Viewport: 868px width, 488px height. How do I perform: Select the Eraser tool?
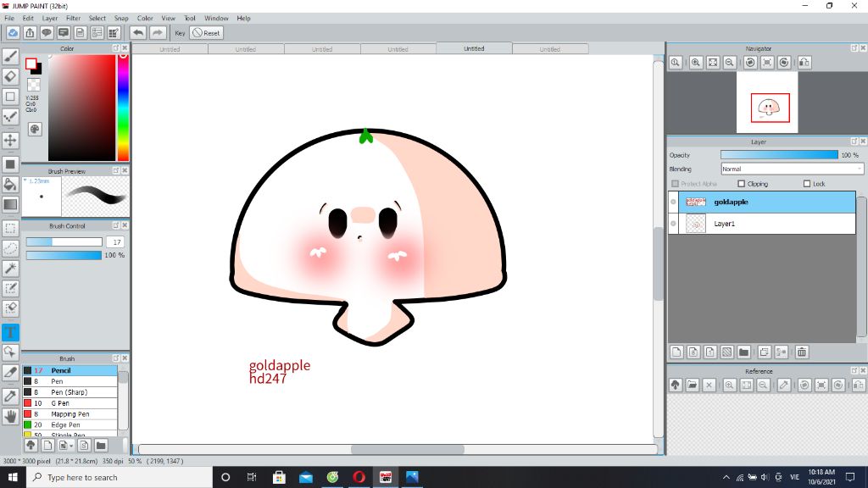coord(10,76)
